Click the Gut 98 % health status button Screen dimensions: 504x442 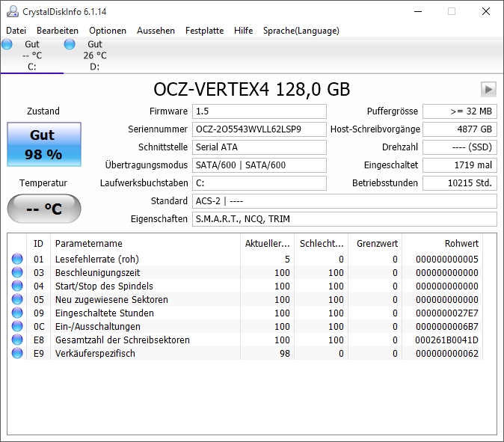pyautogui.click(x=44, y=144)
